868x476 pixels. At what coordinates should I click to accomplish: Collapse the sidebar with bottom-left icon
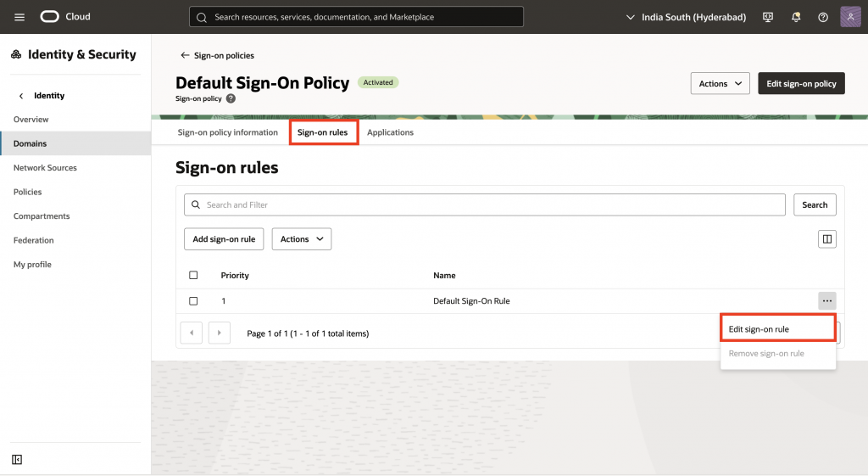pos(17,459)
